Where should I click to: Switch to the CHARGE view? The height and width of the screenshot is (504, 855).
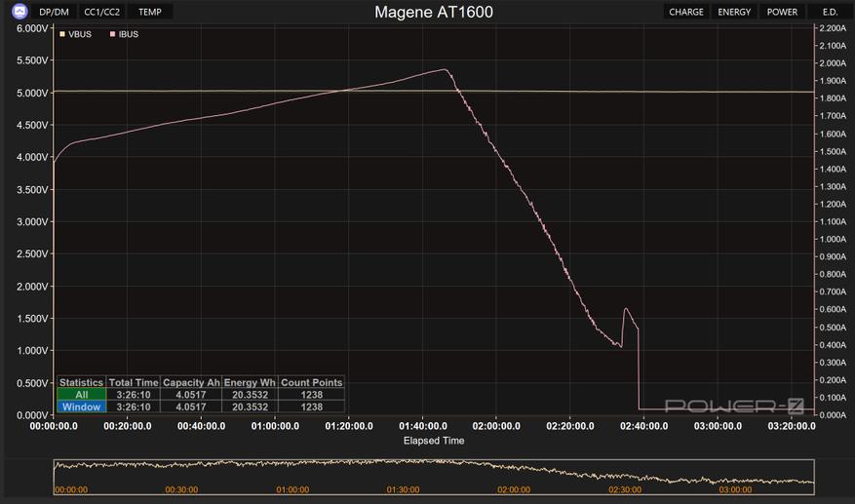tap(686, 12)
